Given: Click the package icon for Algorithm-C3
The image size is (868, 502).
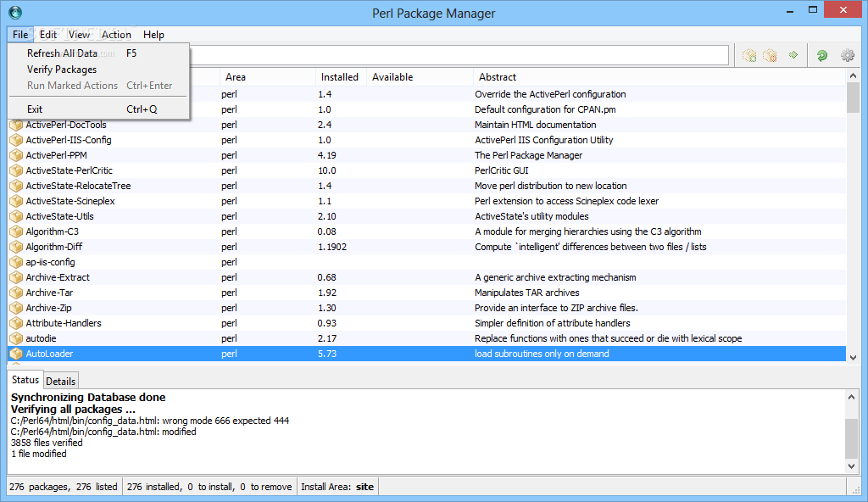Looking at the screenshot, I should tap(16, 231).
